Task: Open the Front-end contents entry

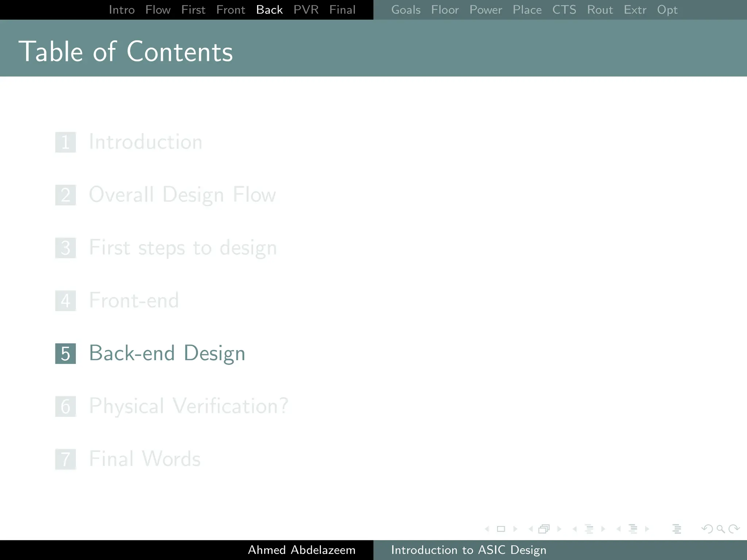Action: click(134, 300)
